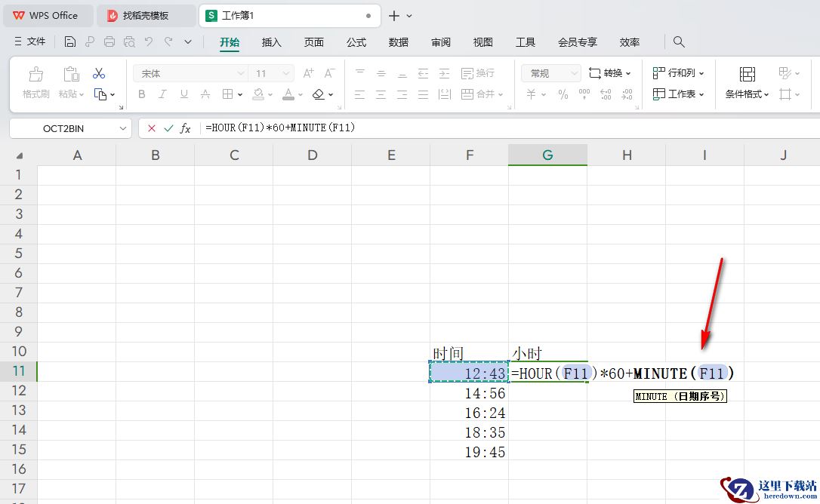Click the Copy icon
This screenshot has height=504, width=820.
[x=100, y=94]
